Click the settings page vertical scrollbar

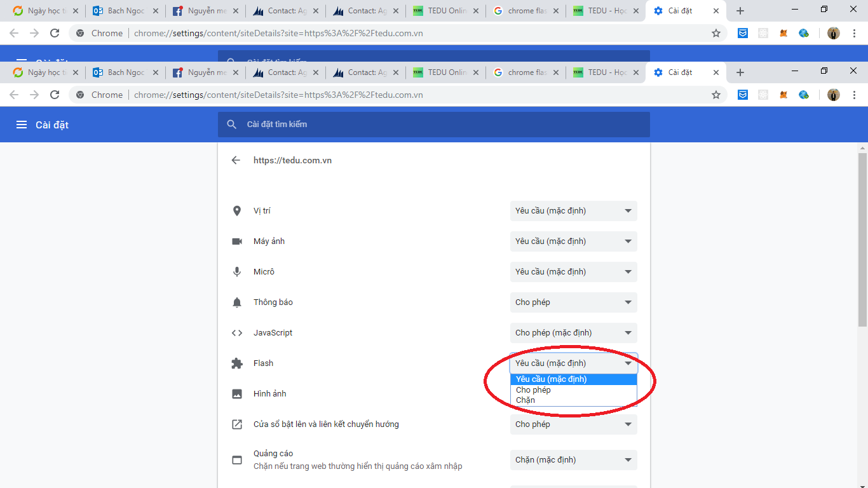(862, 241)
